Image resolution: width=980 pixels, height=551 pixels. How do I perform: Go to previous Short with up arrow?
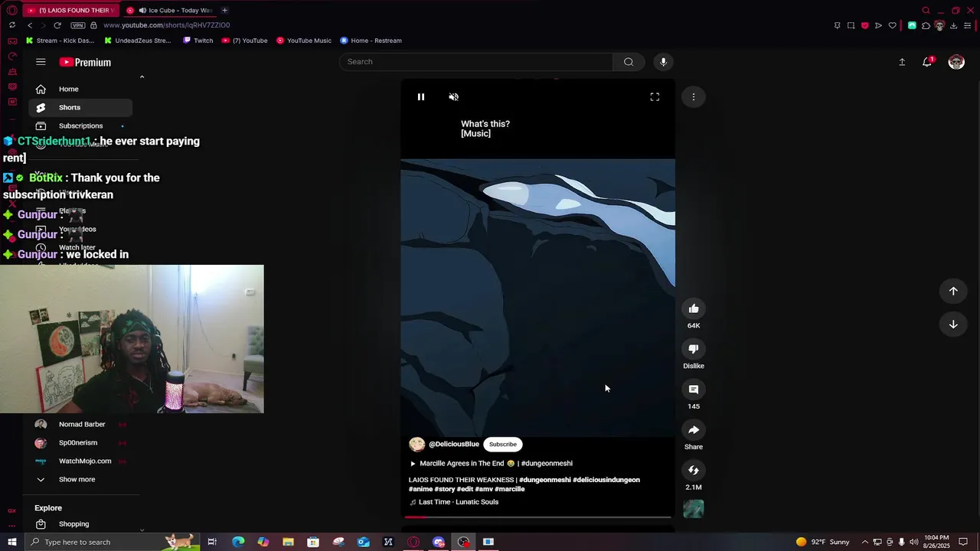pyautogui.click(x=953, y=291)
